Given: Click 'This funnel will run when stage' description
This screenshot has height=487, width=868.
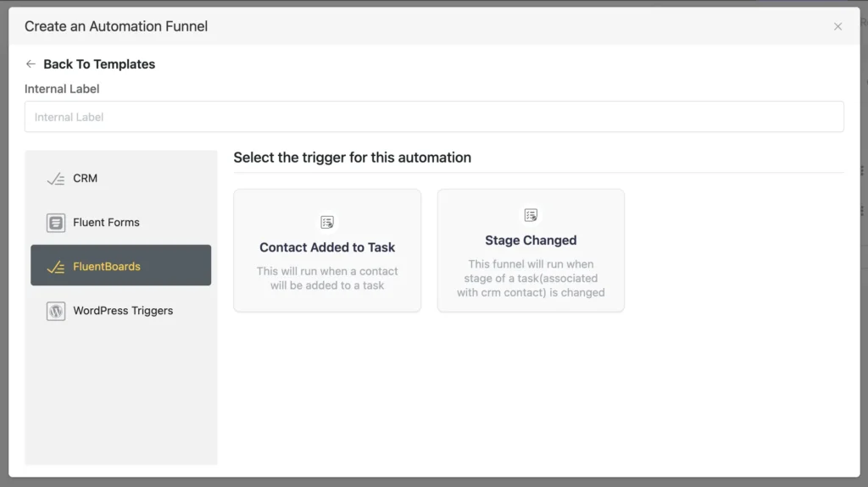Looking at the screenshot, I should pos(531,279).
